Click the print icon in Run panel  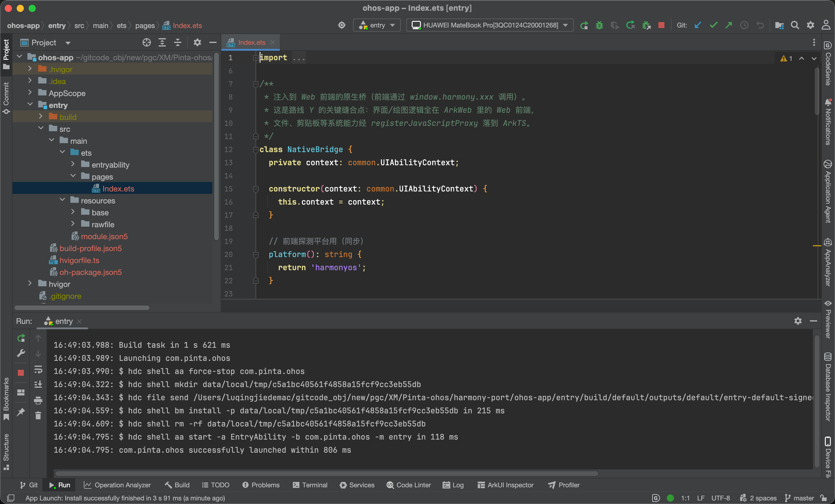(x=38, y=400)
